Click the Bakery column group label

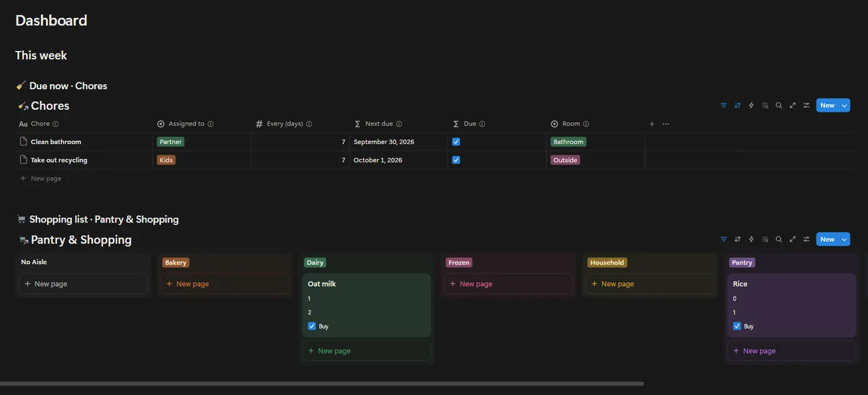175,262
